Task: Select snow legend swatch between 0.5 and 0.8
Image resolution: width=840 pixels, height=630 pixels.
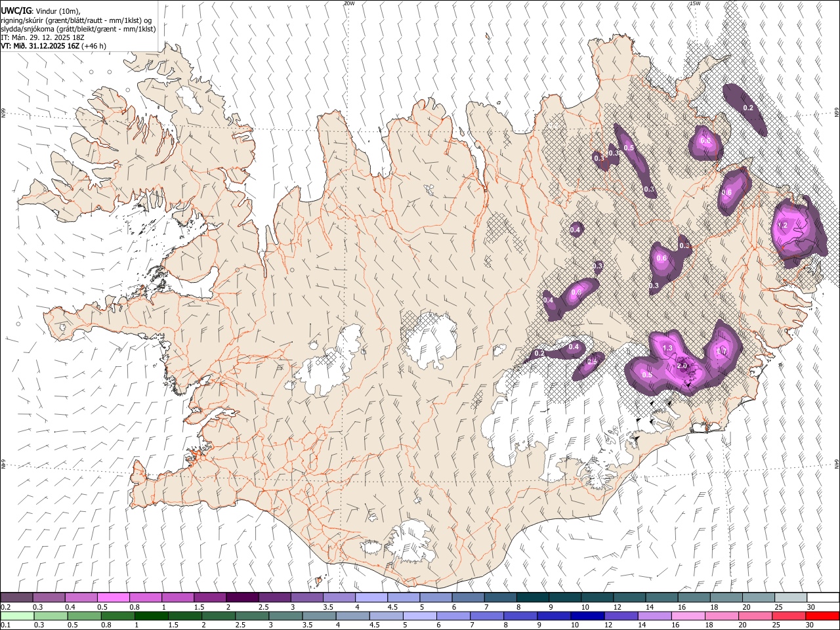Action: coord(113,597)
